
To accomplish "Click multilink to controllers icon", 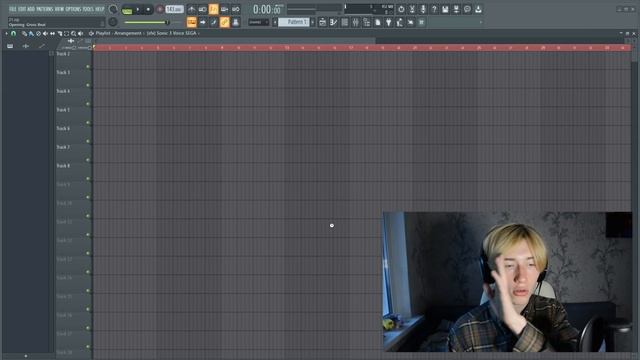I will click(236, 22).
